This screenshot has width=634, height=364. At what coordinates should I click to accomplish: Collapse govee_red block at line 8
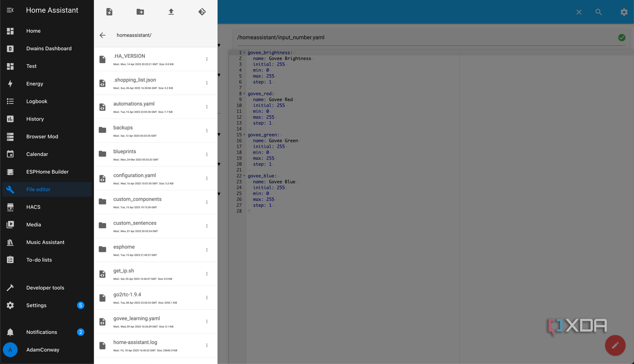pos(244,94)
